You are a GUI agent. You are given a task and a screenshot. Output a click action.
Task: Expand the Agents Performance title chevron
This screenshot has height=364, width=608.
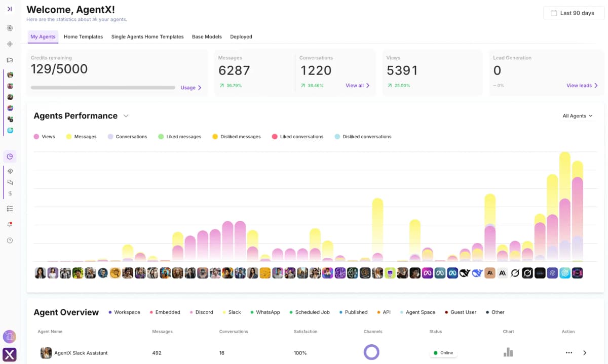pos(126,115)
